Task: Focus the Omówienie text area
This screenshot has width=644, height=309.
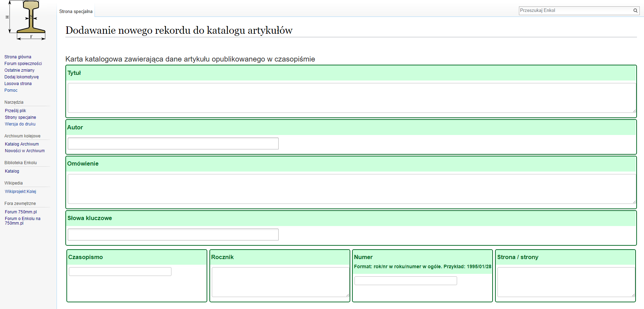Action: click(x=351, y=189)
